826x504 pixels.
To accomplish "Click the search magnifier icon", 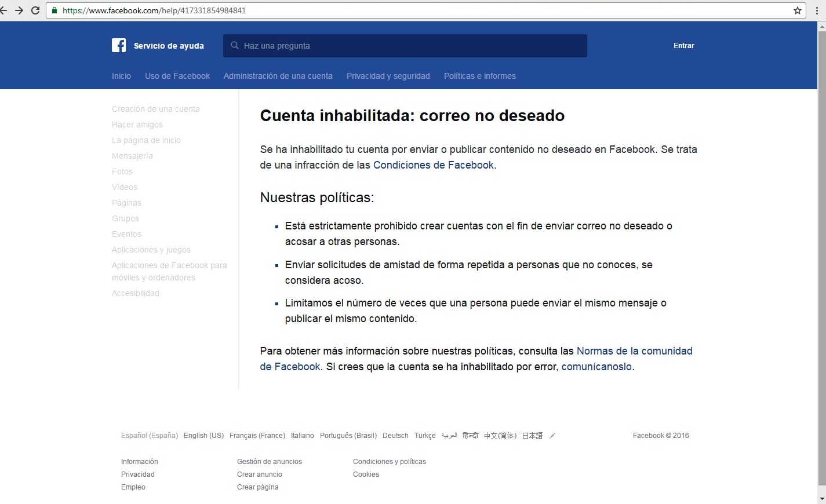I will (234, 45).
